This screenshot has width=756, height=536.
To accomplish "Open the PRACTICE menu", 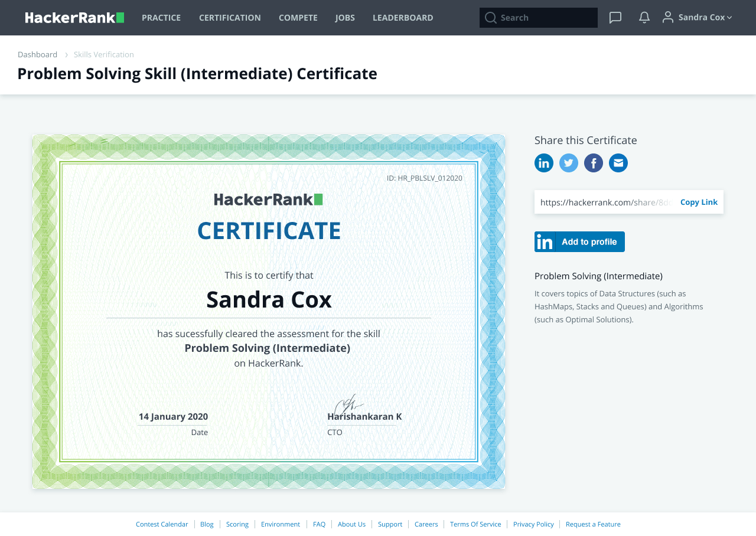I will (x=161, y=17).
